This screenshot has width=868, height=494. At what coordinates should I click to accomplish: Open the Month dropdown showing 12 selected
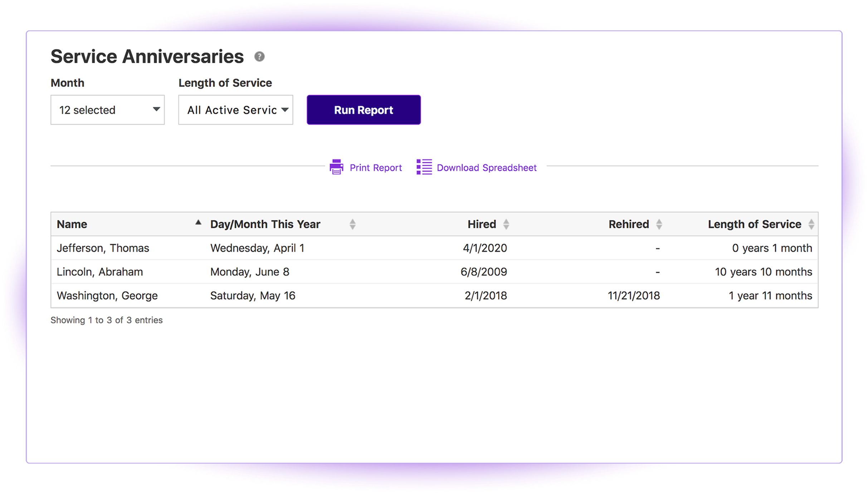[x=107, y=110]
